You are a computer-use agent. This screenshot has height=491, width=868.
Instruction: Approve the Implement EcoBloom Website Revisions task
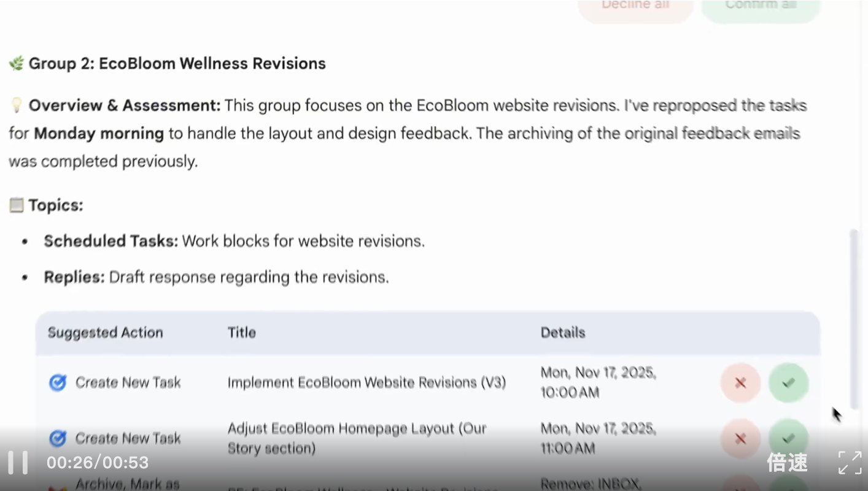788,383
